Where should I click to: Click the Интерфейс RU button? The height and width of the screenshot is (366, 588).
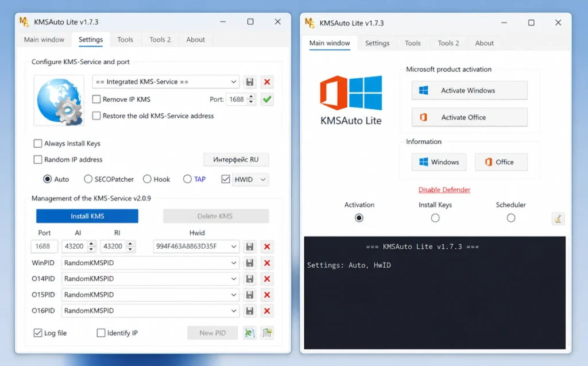pyautogui.click(x=236, y=160)
